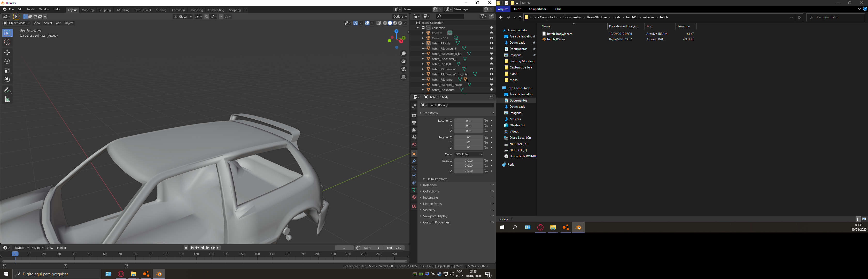
Task: Toggle Collection checkbox in outliner
Action: (x=423, y=28)
